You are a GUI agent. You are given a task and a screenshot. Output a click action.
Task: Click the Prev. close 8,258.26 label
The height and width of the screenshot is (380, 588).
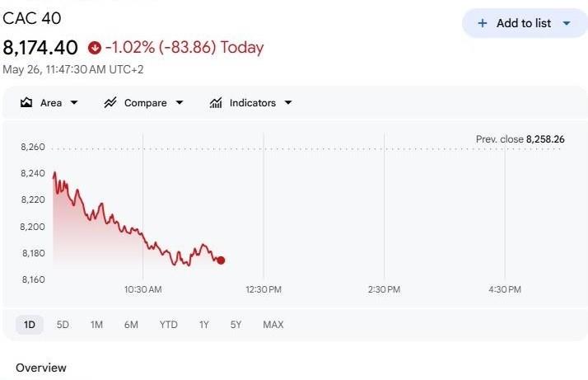[520, 139]
